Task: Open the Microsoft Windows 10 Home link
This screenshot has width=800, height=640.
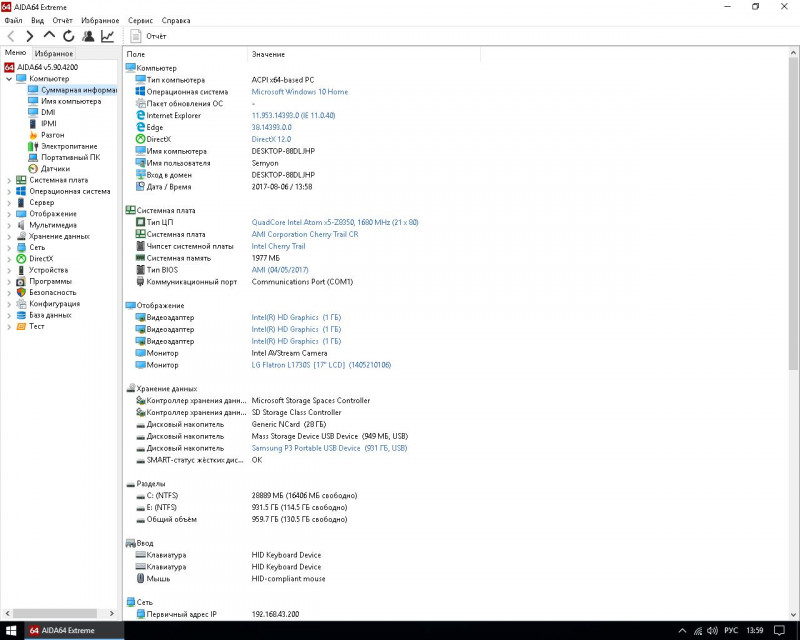Action: tap(299, 92)
